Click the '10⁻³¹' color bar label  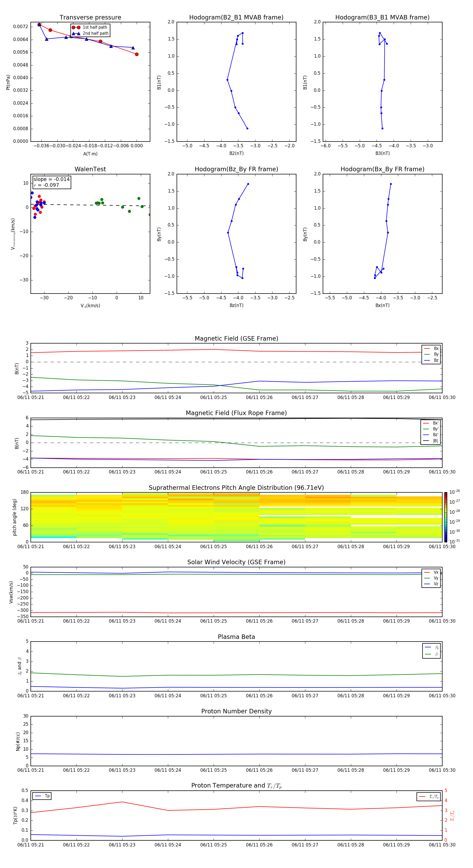point(455,542)
